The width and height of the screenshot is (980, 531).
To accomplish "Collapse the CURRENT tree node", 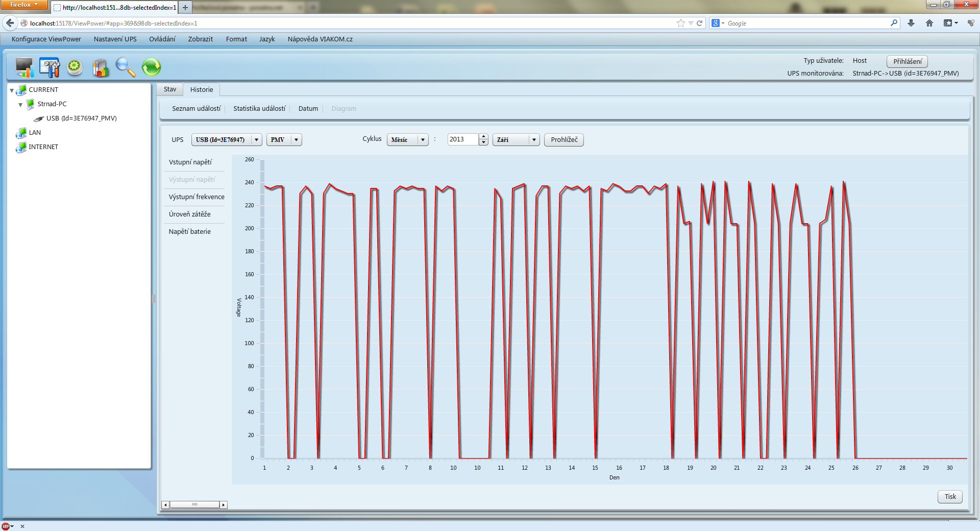I will click(x=12, y=90).
